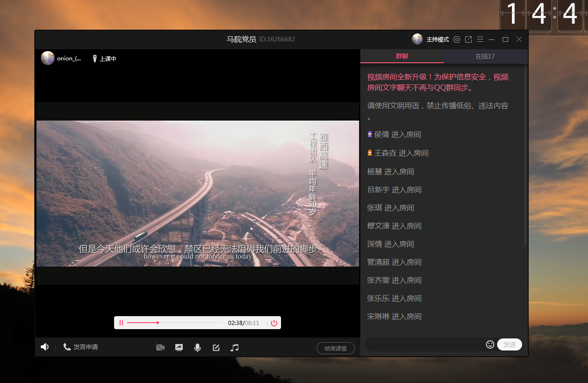Stop video with the power icon
The height and width of the screenshot is (383, 588).
click(x=274, y=323)
